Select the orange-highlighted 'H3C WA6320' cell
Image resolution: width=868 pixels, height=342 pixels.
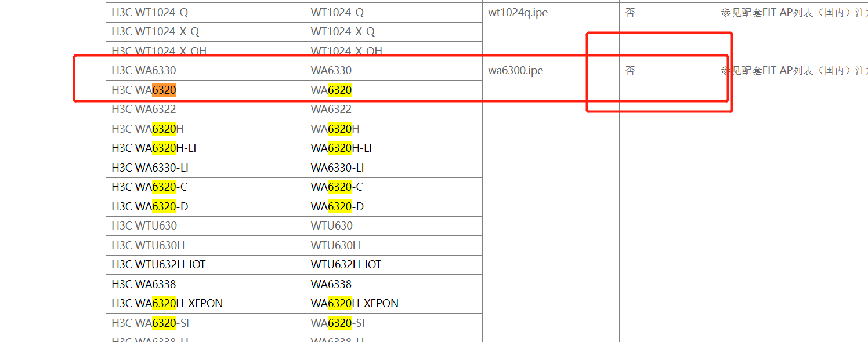205,90
